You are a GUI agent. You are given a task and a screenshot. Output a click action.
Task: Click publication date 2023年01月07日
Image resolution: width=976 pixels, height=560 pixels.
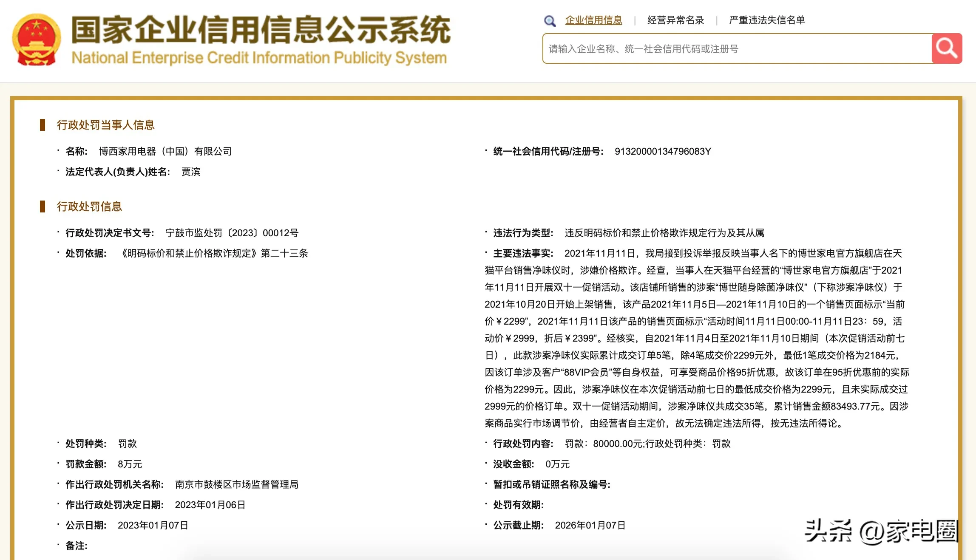pos(153,525)
